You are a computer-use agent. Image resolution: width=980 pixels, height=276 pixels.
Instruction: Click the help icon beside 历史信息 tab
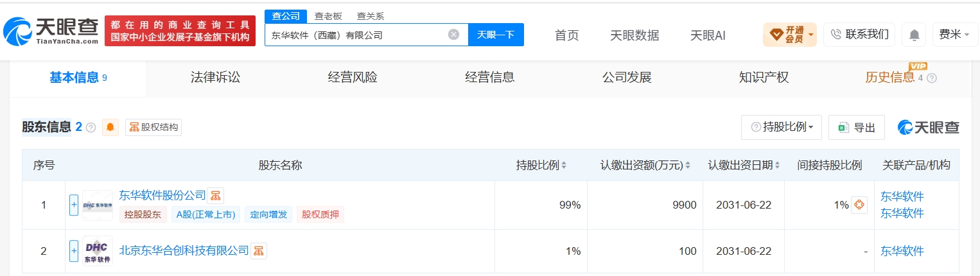pyautogui.click(x=932, y=78)
